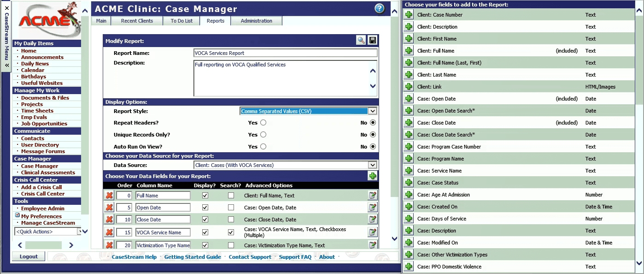Viewport: 644px width, 274px height.
Task: Click the Logout button
Action: point(29,257)
